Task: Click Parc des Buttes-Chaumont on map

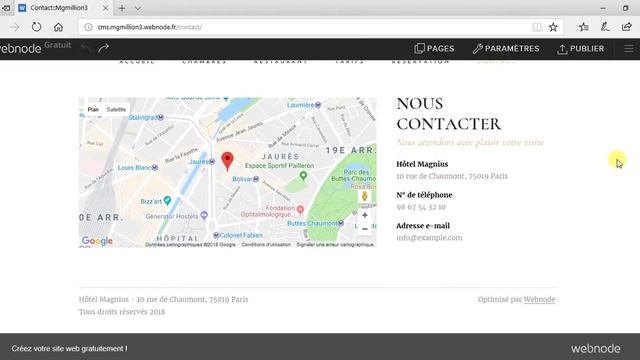Action: pyautogui.click(x=353, y=176)
